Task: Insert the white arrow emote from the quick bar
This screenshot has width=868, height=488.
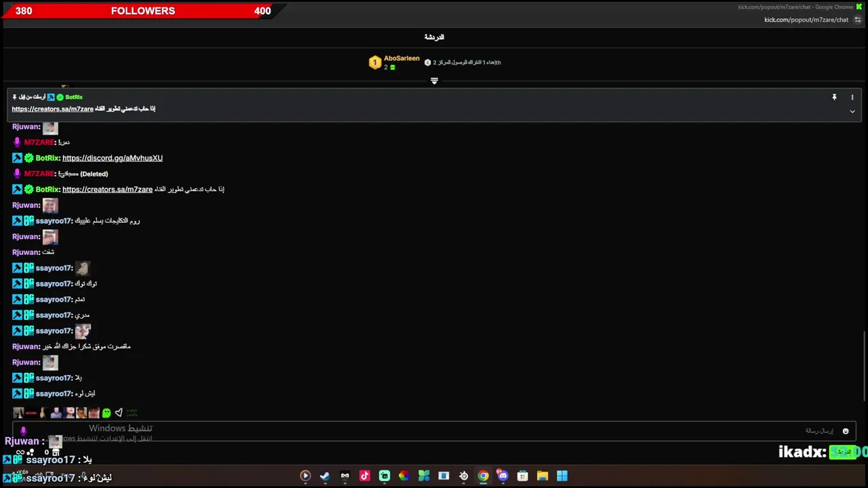Action: 119,412
